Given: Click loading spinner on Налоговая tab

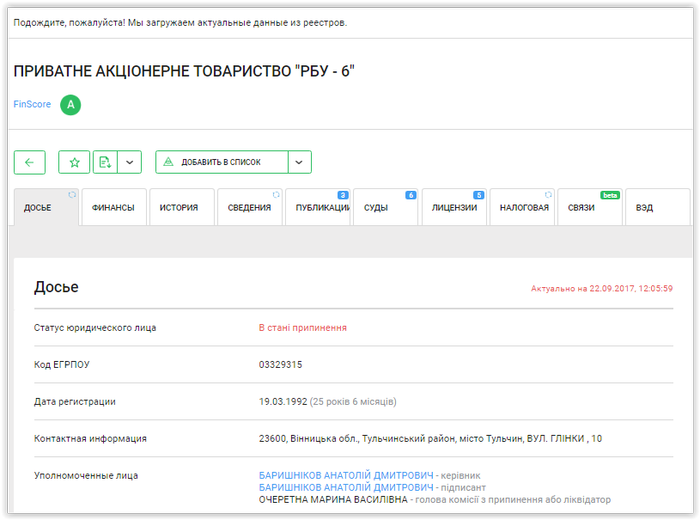Looking at the screenshot, I should coord(548,195).
